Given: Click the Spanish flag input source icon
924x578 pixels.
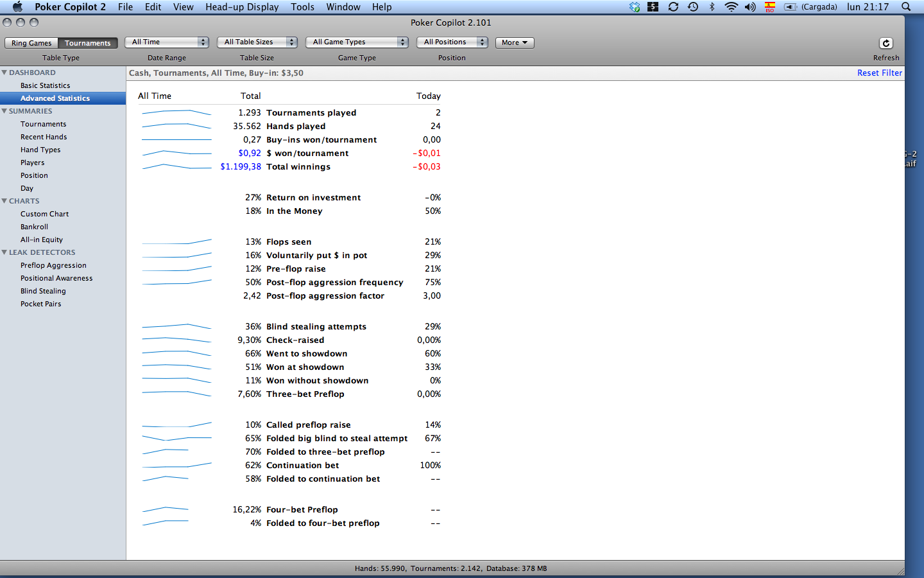Looking at the screenshot, I should [x=770, y=6].
